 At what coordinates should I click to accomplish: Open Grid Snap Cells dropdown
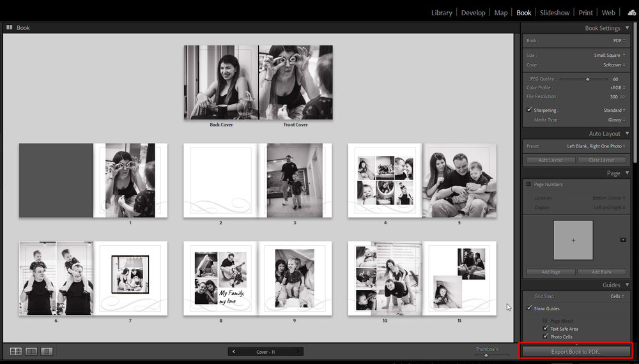pos(618,296)
